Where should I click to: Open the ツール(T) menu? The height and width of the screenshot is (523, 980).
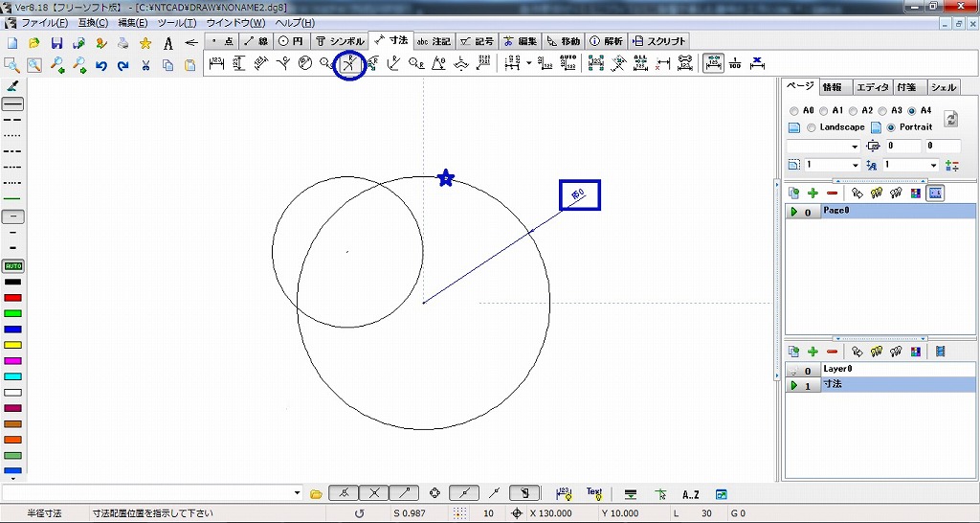(x=176, y=22)
